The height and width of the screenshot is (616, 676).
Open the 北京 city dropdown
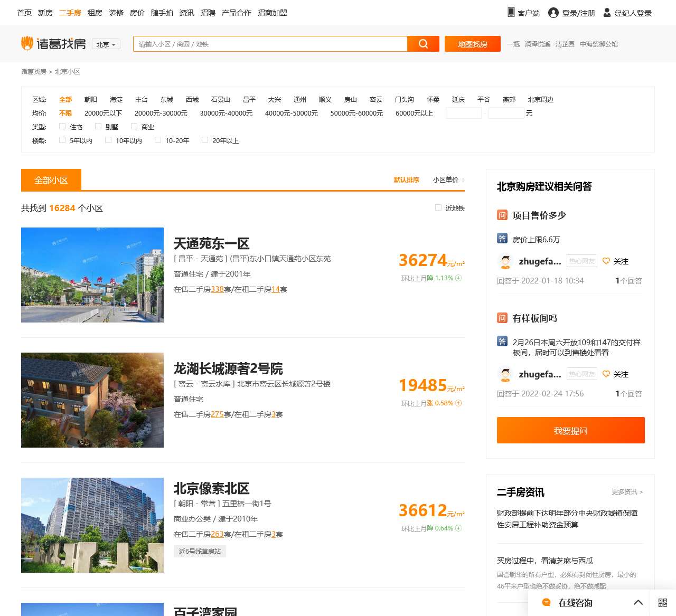pos(106,44)
